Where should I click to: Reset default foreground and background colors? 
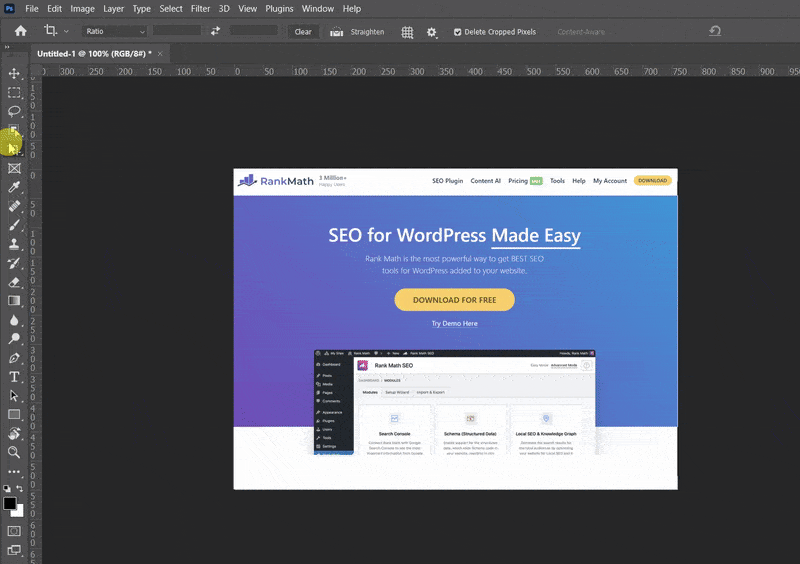[x=7, y=488]
